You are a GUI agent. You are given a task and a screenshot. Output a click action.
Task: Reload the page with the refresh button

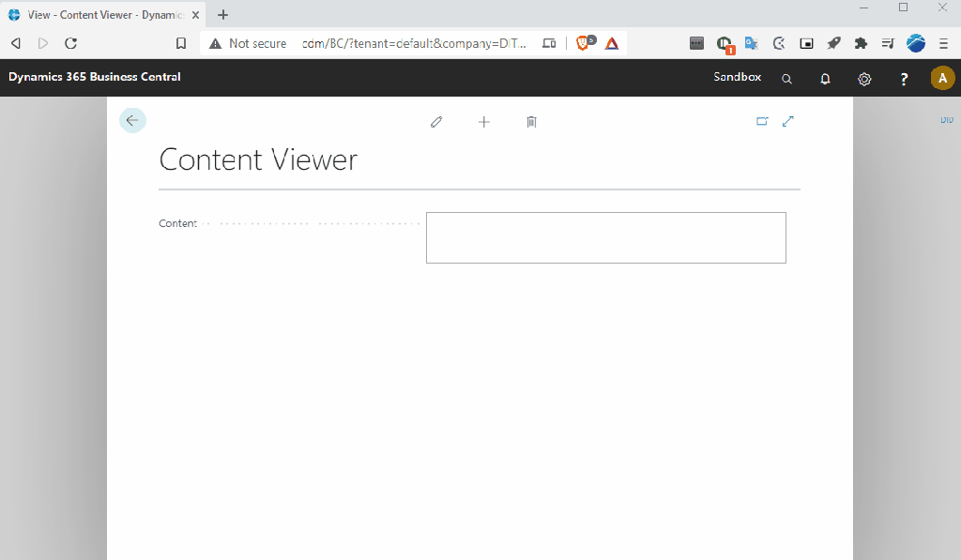(70, 43)
